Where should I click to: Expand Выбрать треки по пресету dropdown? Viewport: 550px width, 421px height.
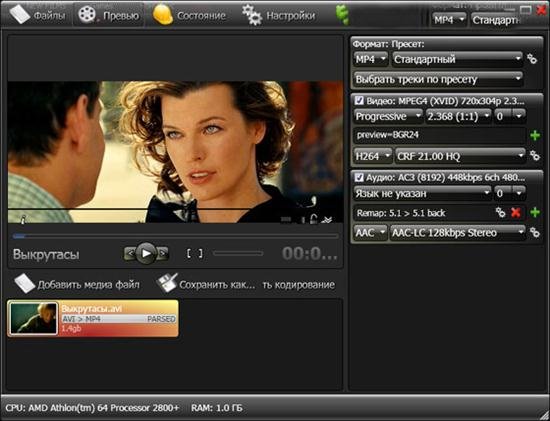pyautogui.click(x=438, y=79)
